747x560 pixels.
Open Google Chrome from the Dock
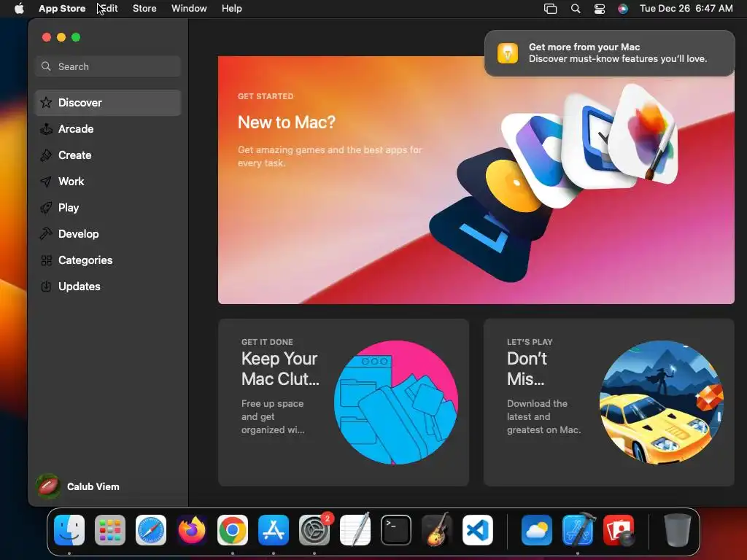click(x=233, y=530)
